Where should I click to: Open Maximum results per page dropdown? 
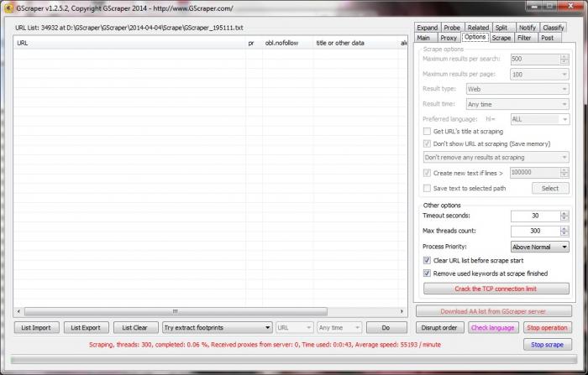[x=539, y=74]
